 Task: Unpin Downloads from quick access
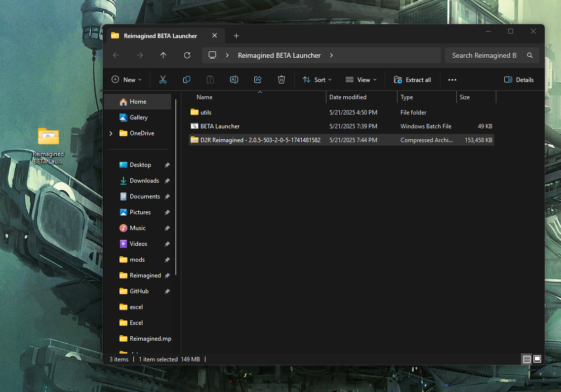(167, 181)
